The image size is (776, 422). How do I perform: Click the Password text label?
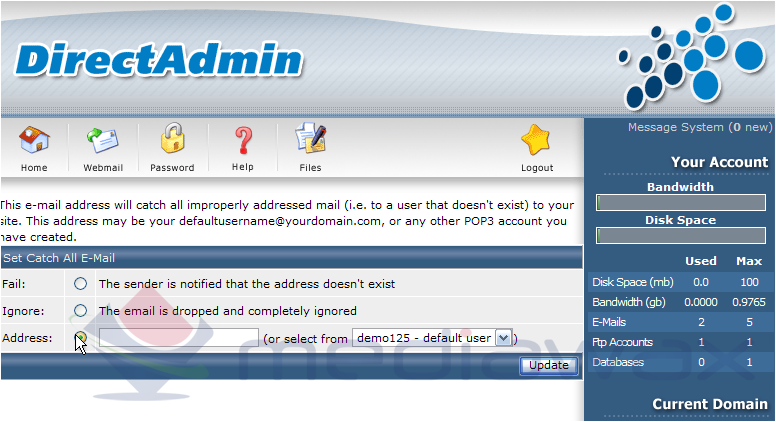[x=172, y=168]
